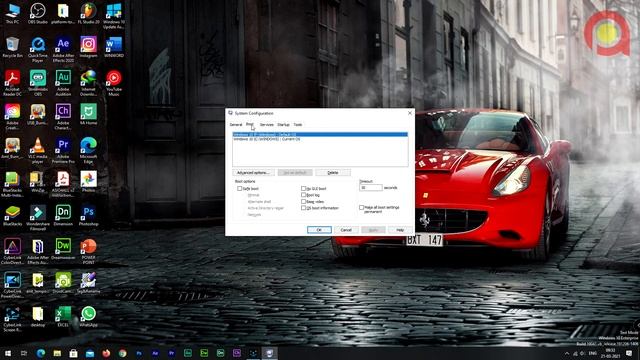
Task: Switch to the General tab
Action: [x=236, y=124]
